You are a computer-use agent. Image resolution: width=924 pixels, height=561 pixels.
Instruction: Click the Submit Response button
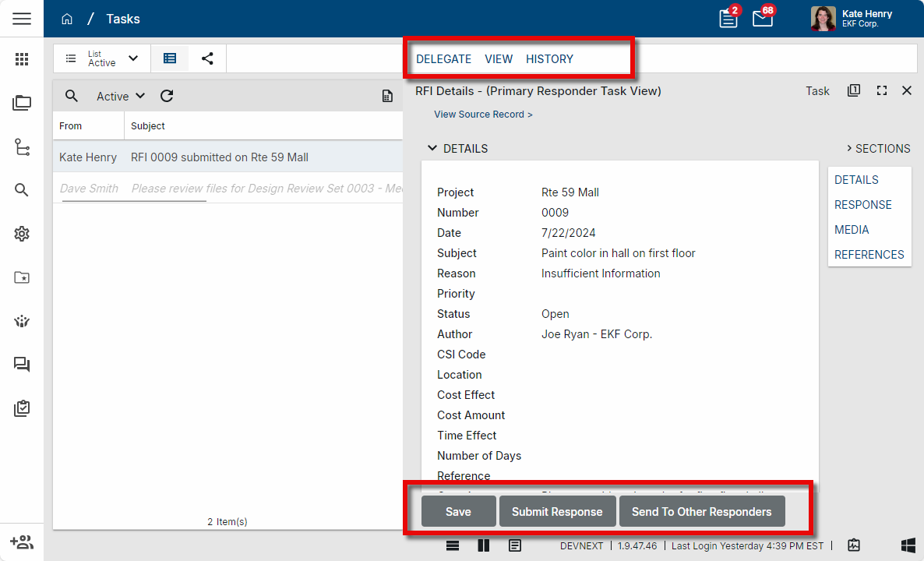(557, 512)
